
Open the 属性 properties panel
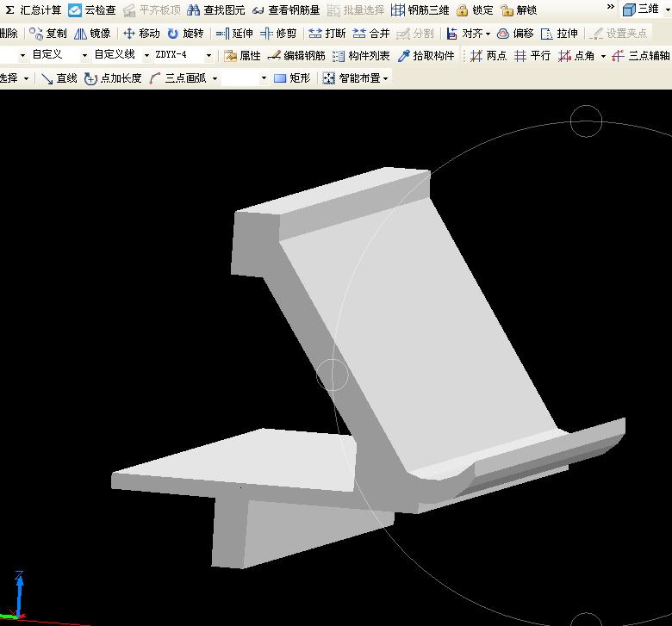click(242, 56)
